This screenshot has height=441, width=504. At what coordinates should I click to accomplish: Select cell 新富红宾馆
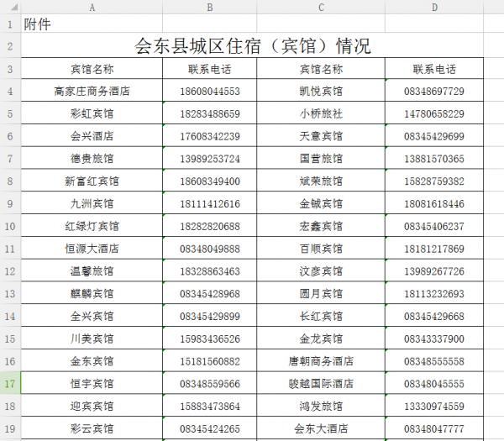(x=92, y=181)
